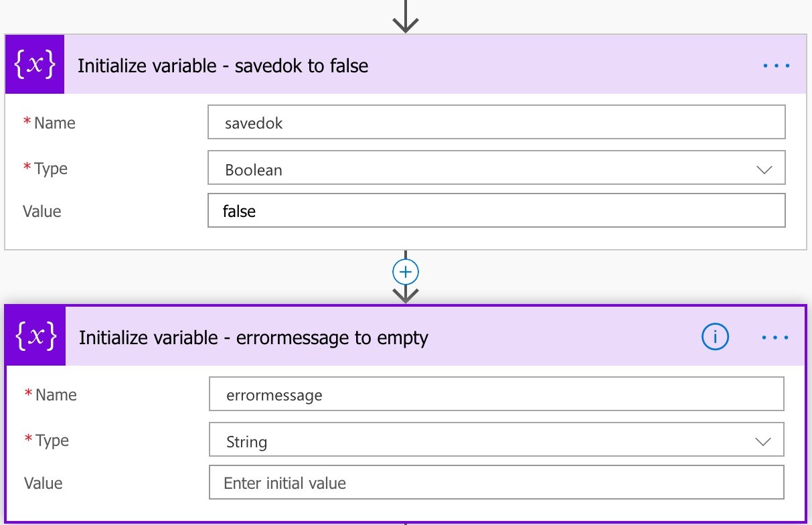This screenshot has height=525, width=812.
Task: Click the arrow connecting to errormessage action
Action: [405, 295]
